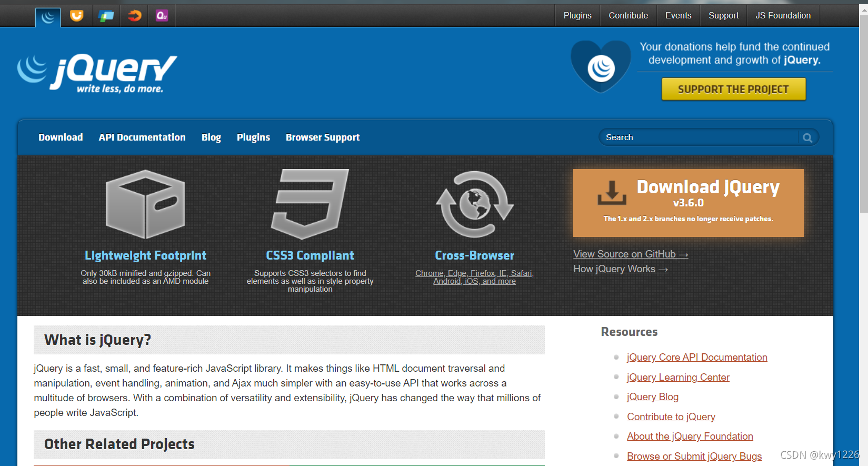Open the jQuery project icon in top bar

[x=48, y=17]
